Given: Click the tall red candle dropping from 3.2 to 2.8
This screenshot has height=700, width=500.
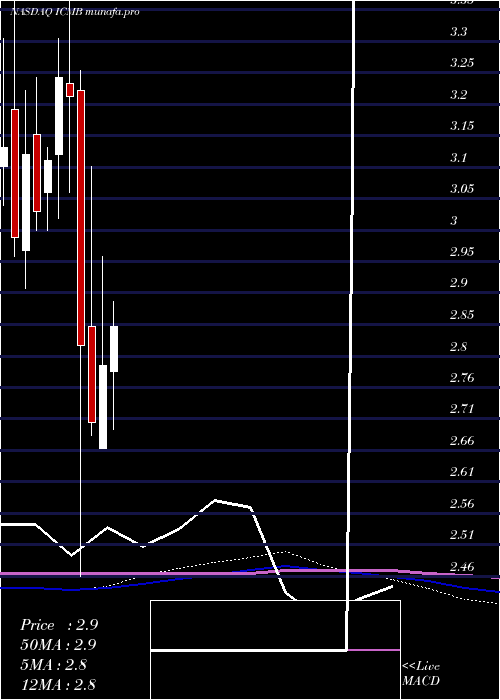Looking at the screenshot, I should click(81, 218).
